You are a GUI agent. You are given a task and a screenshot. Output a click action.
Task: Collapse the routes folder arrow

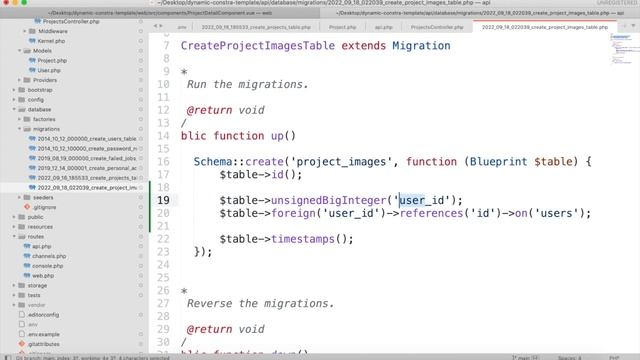pyautogui.click(x=14, y=236)
